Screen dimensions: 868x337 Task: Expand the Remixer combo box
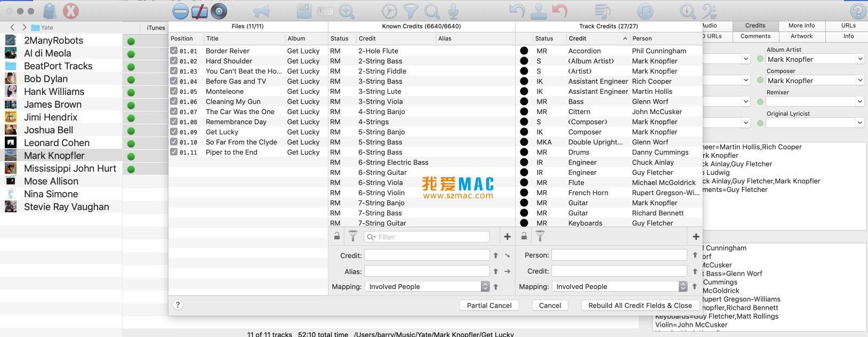tap(860, 101)
